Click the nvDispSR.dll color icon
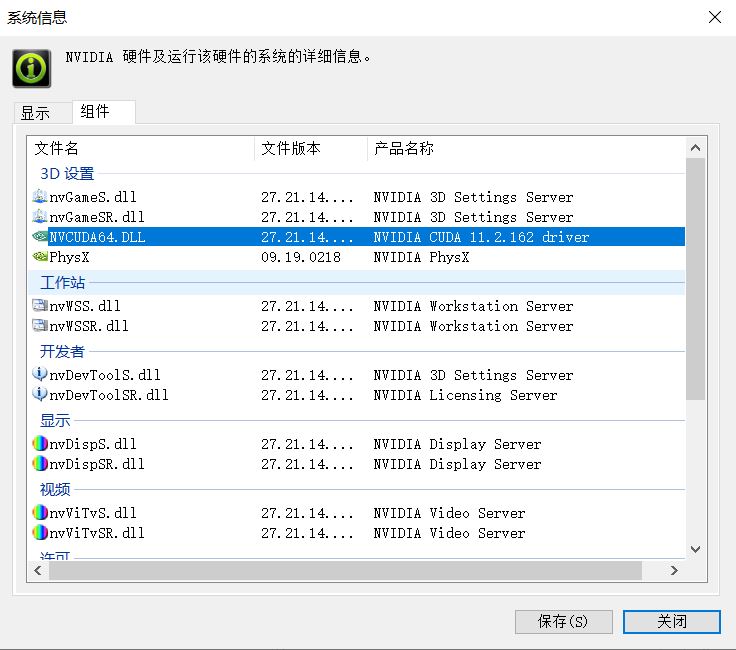 coord(40,464)
